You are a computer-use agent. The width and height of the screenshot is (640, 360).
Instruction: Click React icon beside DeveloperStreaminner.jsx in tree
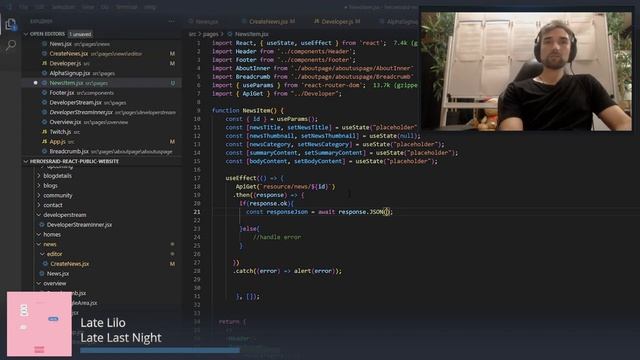[42, 224]
